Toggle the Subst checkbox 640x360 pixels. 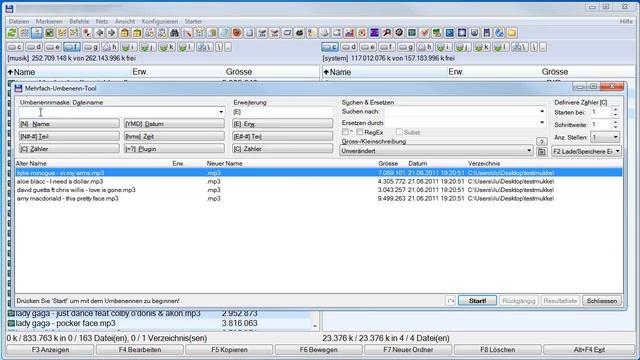tap(399, 132)
